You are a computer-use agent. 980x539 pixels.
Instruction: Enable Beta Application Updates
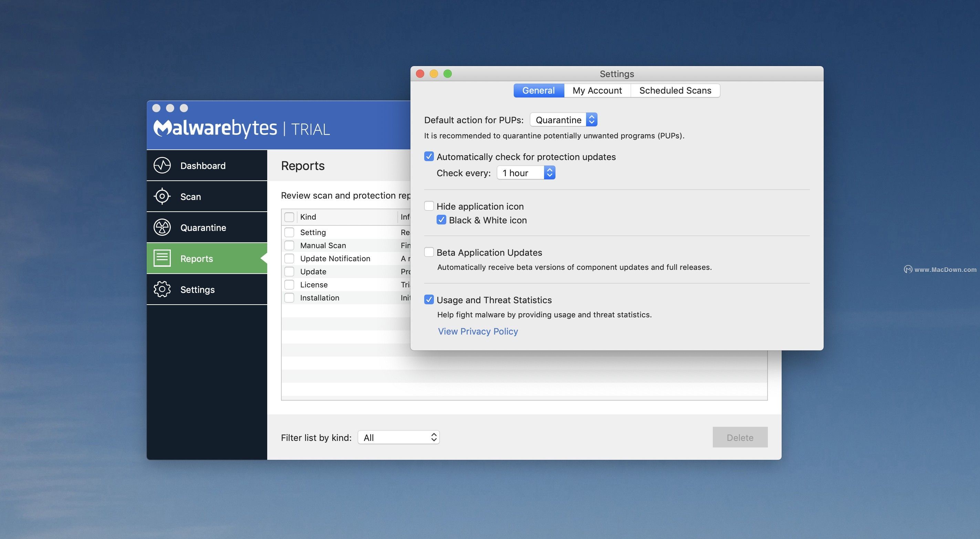pyautogui.click(x=429, y=252)
